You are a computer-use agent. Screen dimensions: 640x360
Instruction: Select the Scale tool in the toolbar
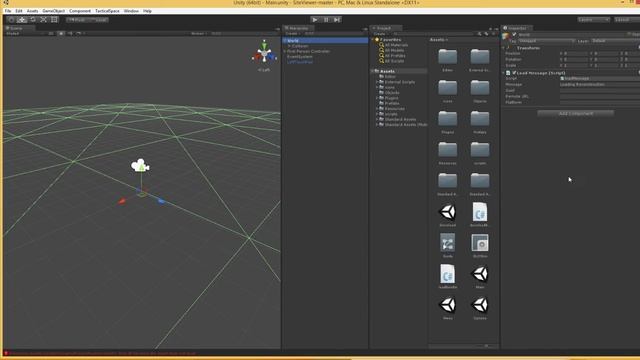click(44, 20)
